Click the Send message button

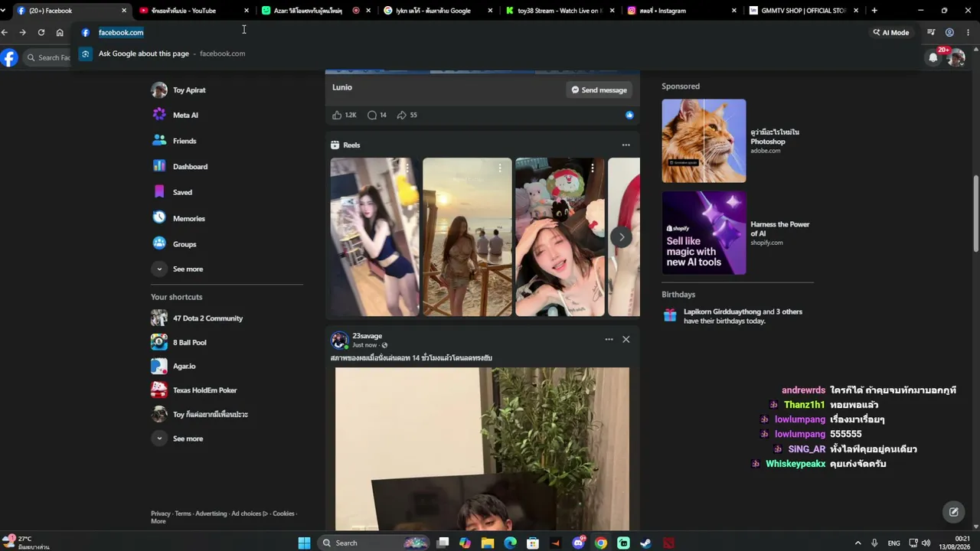click(599, 90)
